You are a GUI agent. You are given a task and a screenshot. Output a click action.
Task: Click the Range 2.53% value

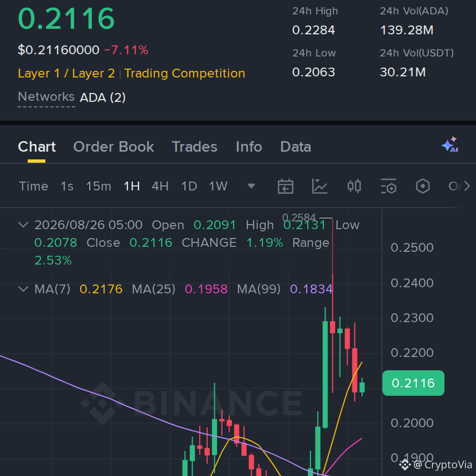[x=53, y=260]
